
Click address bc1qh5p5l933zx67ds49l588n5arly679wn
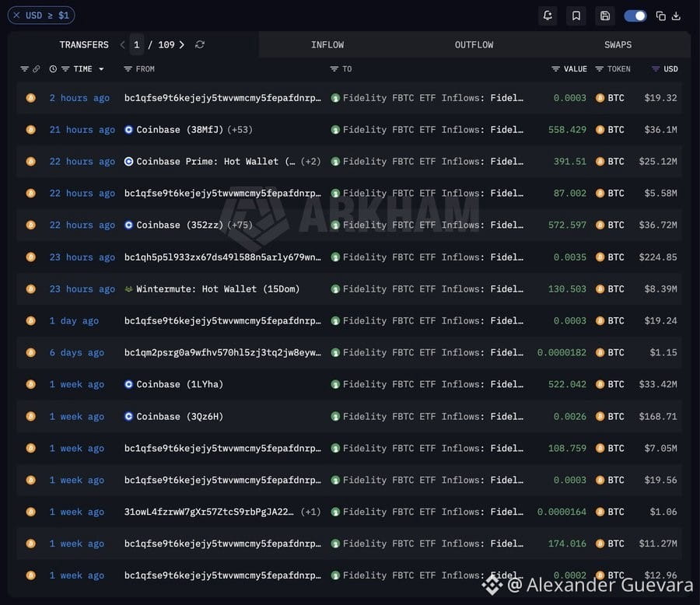coord(222,257)
